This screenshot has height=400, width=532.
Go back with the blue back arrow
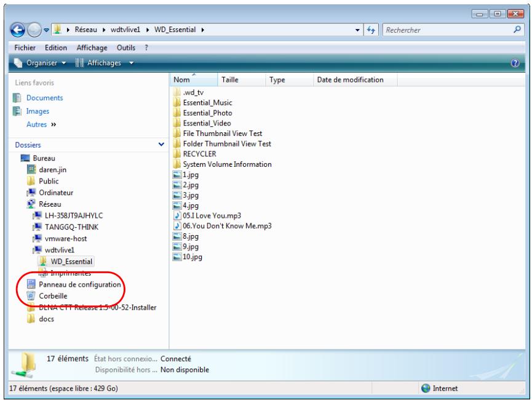click(18, 30)
